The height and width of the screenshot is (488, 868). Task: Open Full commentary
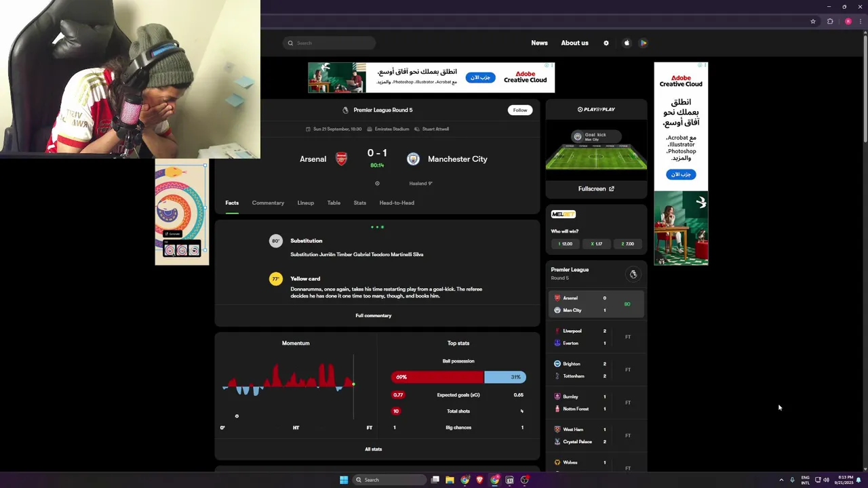point(373,316)
